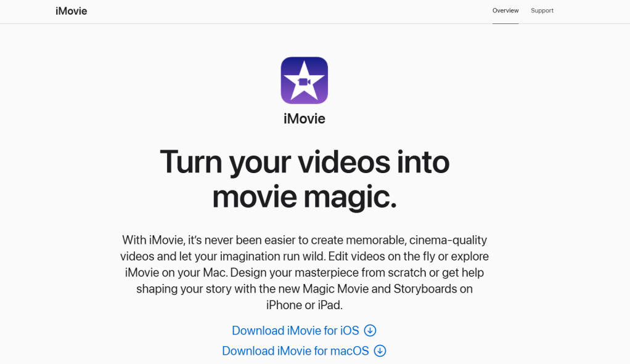This screenshot has height=364, width=630.
Task: Switch to the Support tab
Action: pyautogui.click(x=542, y=10)
